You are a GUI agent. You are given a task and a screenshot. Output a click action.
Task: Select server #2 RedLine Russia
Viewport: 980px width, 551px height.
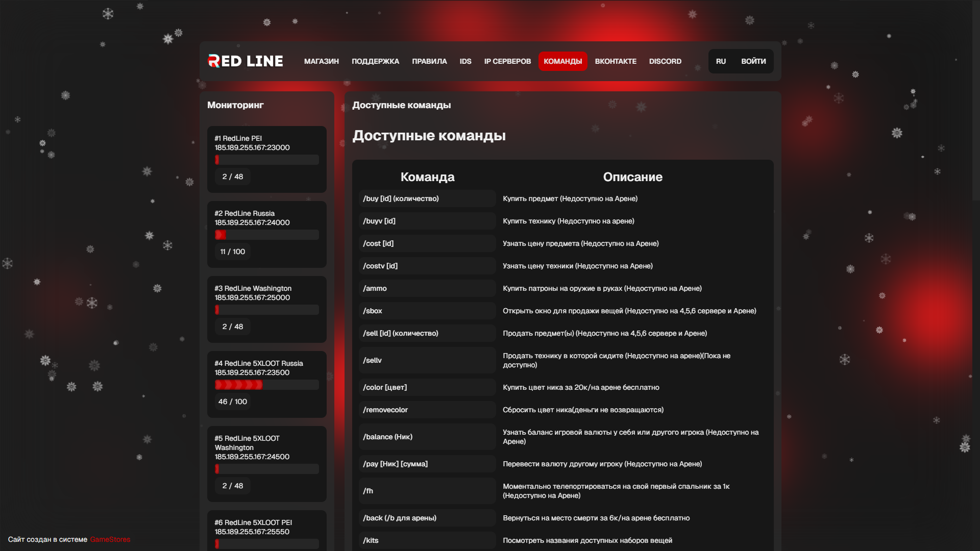[x=266, y=234]
